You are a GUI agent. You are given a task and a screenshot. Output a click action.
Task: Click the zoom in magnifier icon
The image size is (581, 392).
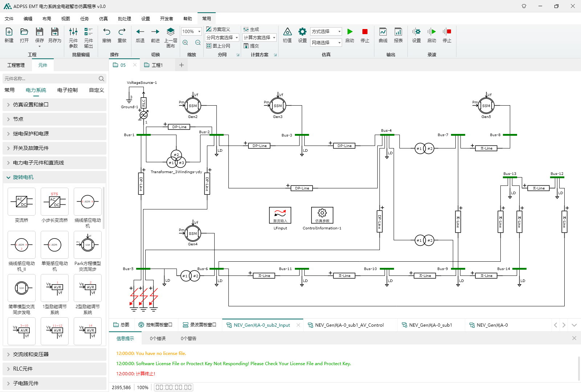pos(185,42)
